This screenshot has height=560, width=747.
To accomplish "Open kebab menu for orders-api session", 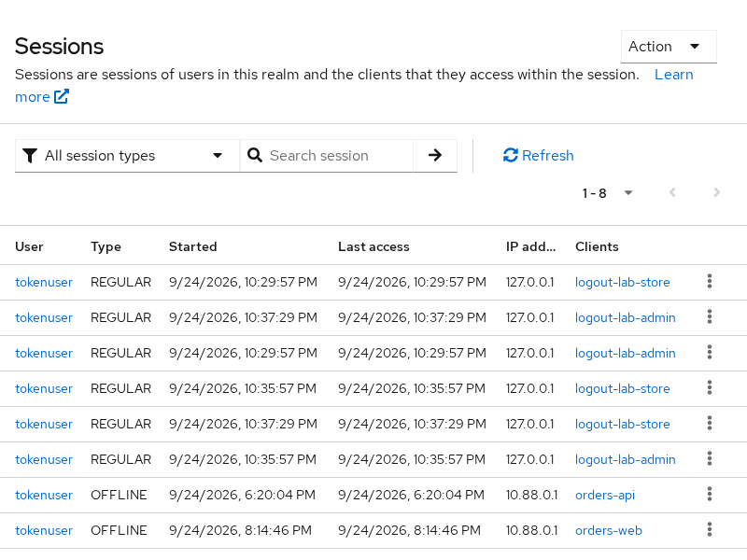I will pyautogui.click(x=710, y=495).
